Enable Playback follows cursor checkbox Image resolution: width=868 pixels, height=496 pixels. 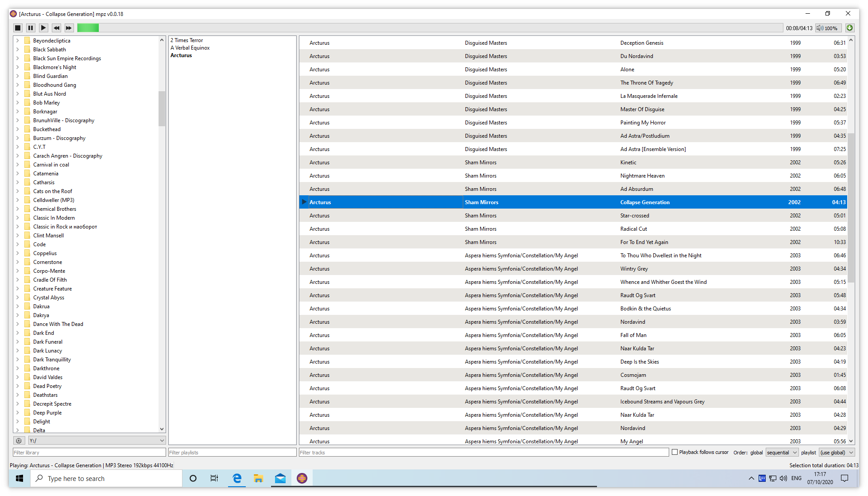pos(675,452)
